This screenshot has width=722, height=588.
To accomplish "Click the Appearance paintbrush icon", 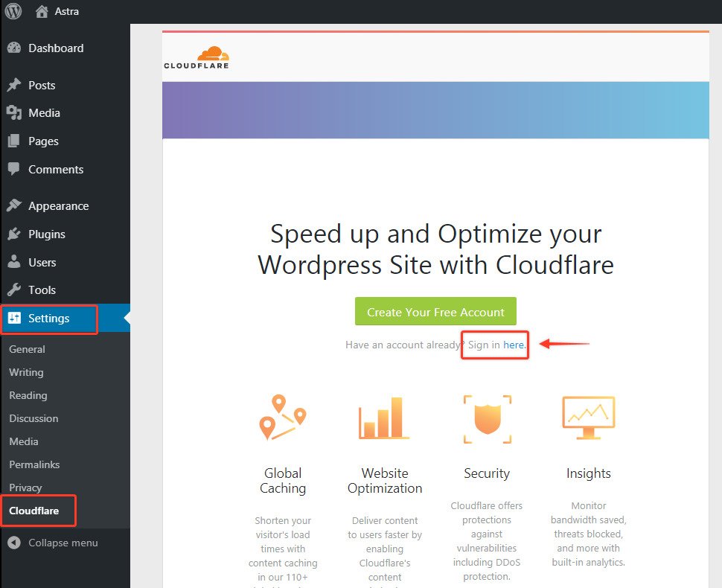I will click(14, 205).
